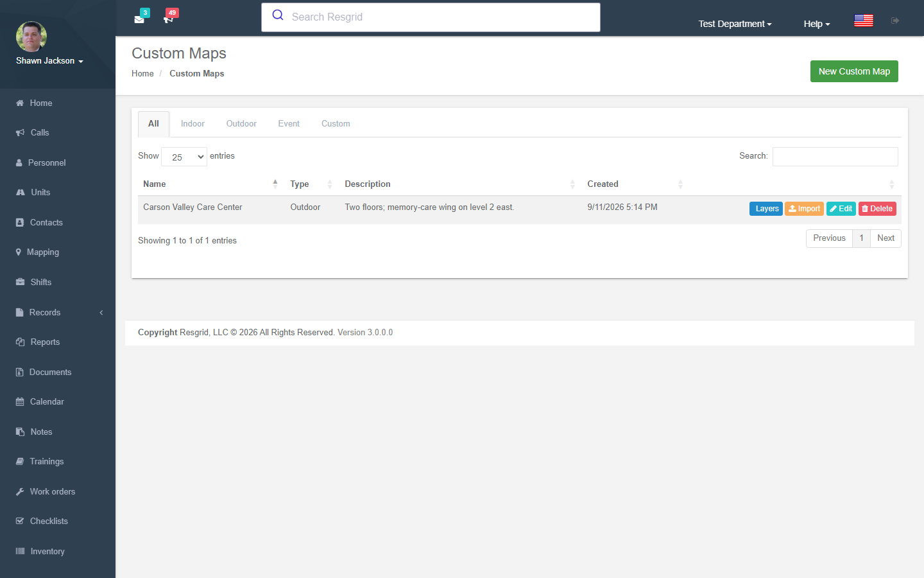Switch to the Event tab
The image size is (924, 578).
click(289, 124)
